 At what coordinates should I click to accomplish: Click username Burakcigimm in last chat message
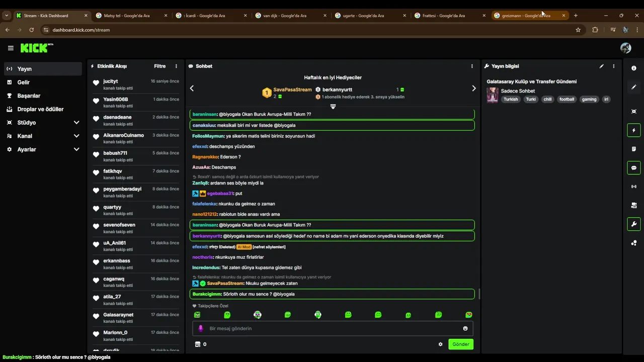click(x=207, y=294)
